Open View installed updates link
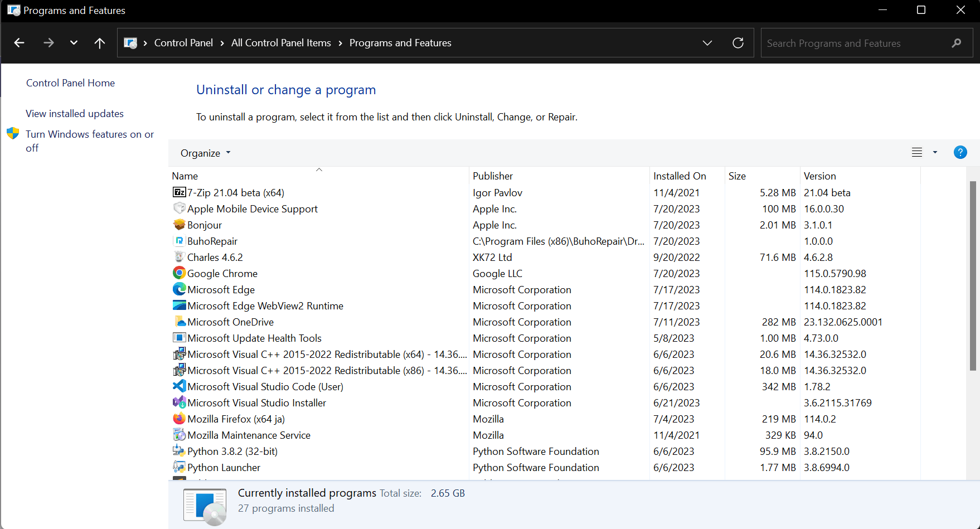 coord(75,114)
